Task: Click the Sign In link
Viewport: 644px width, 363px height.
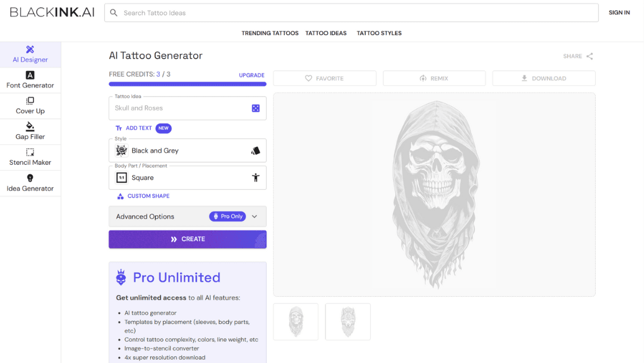Action: [619, 13]
